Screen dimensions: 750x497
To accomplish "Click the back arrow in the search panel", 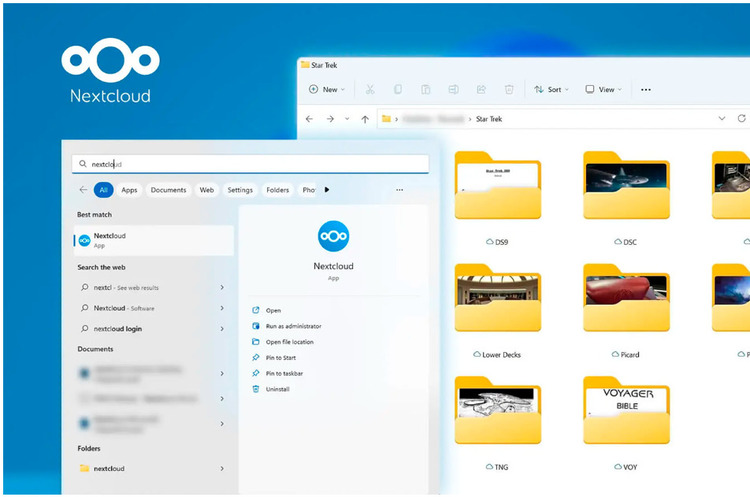I will (x=83, y=189).
